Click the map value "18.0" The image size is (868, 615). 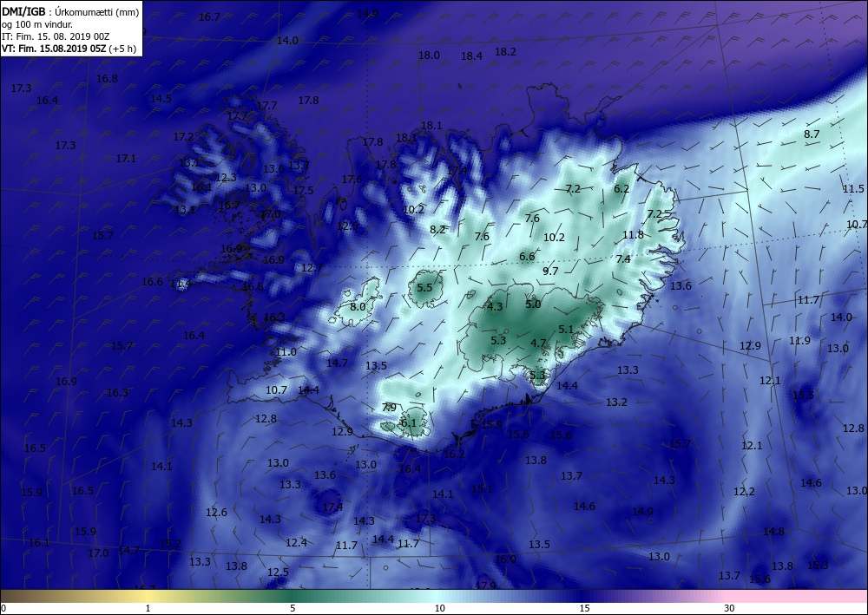click(429, 56)
